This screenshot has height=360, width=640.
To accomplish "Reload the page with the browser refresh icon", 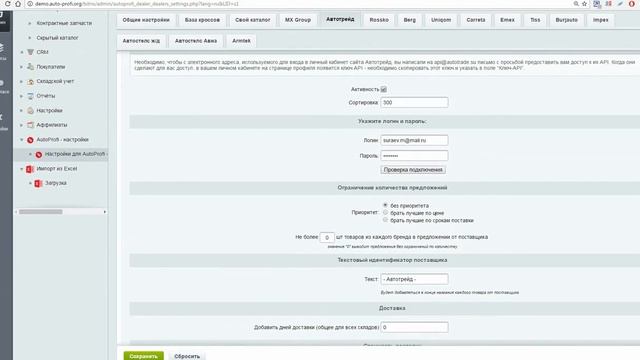I will 7,4.
